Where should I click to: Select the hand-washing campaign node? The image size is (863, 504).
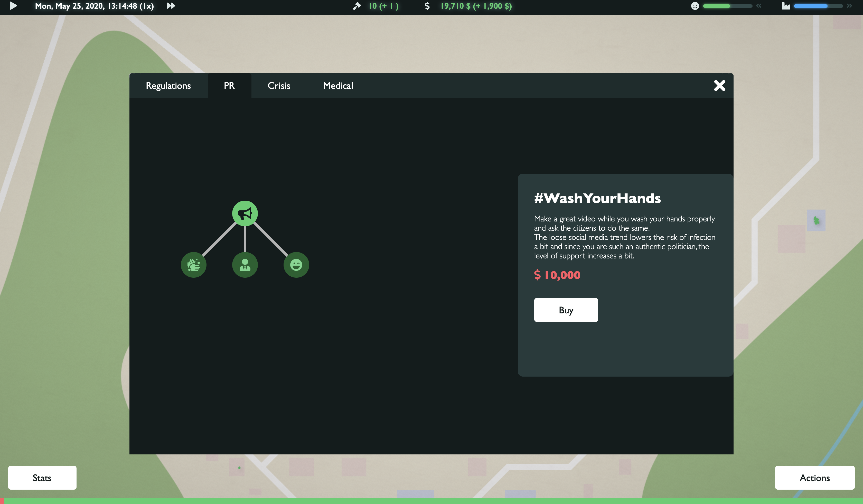pyautogui.click(x=193, y=265)
